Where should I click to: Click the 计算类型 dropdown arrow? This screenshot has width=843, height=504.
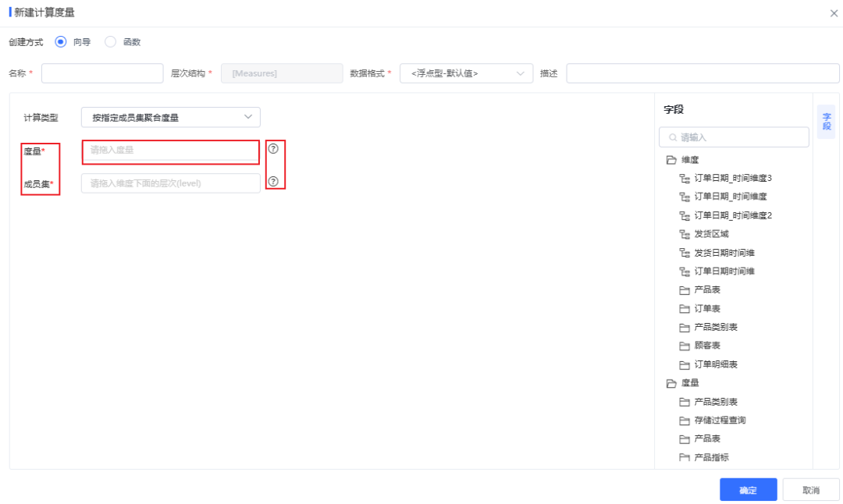248,116
